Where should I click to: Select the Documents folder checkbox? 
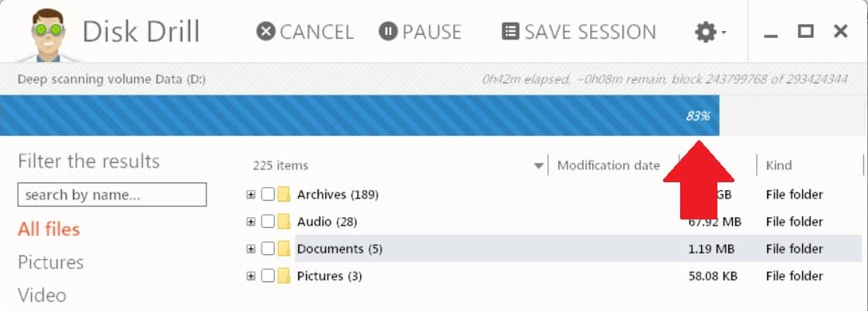(268, 249)
